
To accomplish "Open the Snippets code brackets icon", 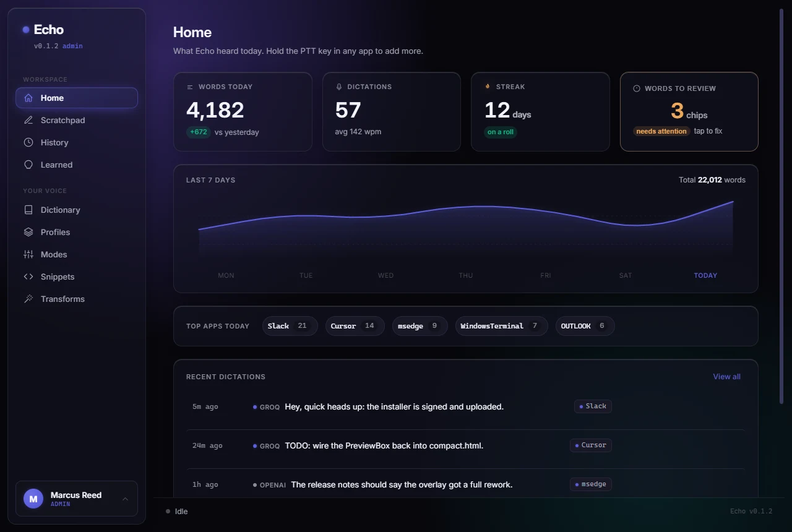I will pos(28,277).
